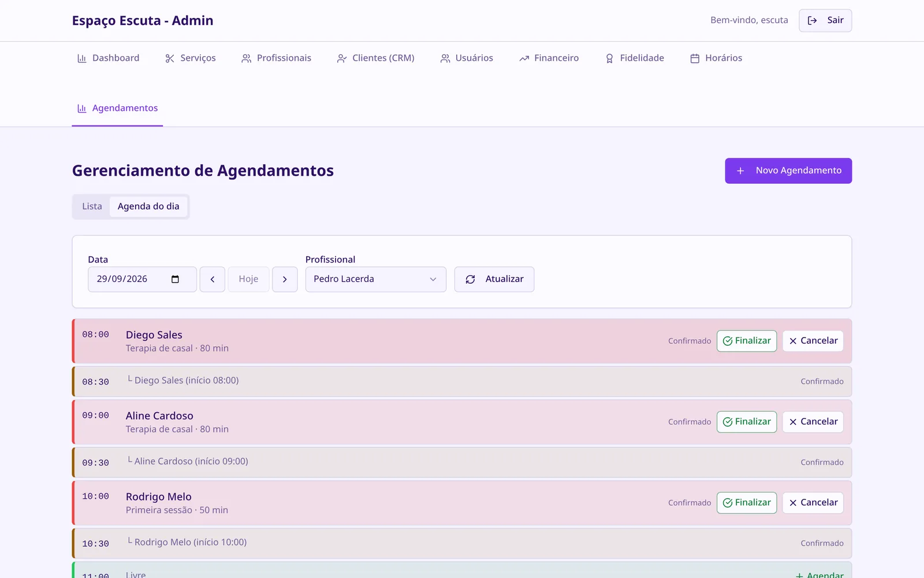Click the scissors icon next to Serviços
Screen dimensions: 924x578
tap(170, 58)
